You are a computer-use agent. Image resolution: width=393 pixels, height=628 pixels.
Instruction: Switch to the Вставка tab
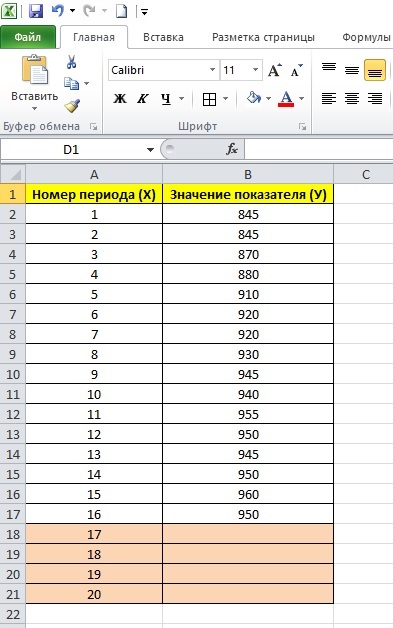tap(163, 37)
